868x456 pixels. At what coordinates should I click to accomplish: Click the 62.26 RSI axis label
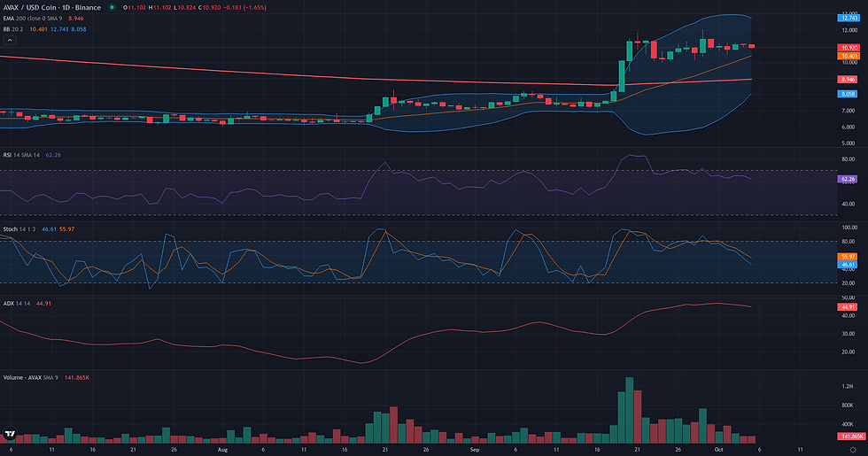(x=849, y=179)
